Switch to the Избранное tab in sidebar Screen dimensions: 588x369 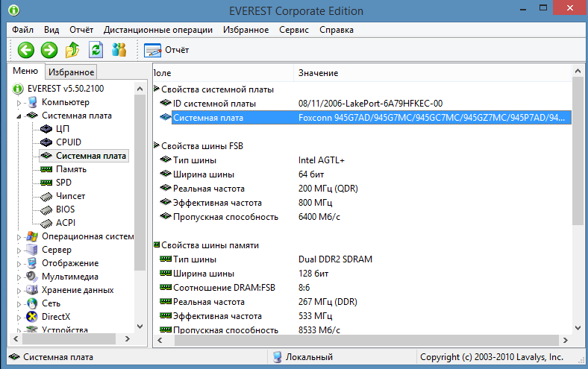[x=71, y=72]
